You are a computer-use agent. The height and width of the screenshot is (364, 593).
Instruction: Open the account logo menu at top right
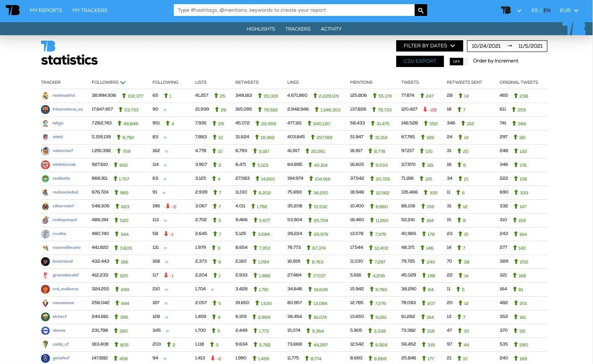[511, 10]
